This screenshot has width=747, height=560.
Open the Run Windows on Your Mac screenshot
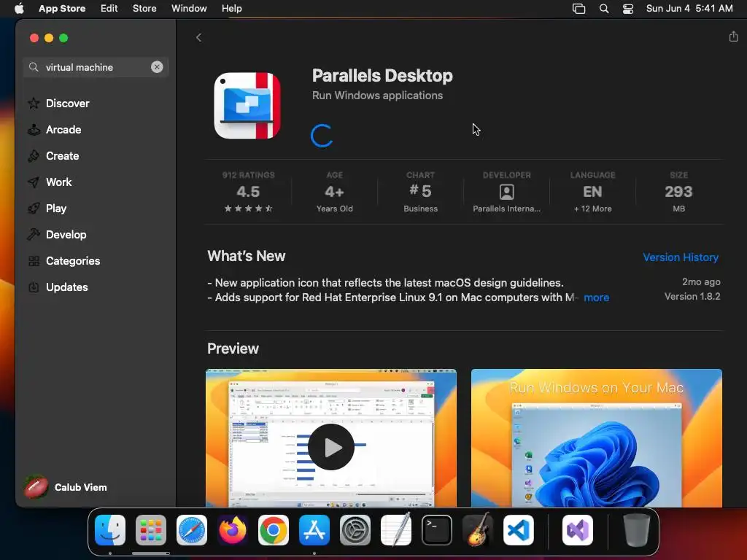click(x=597, y=438)
